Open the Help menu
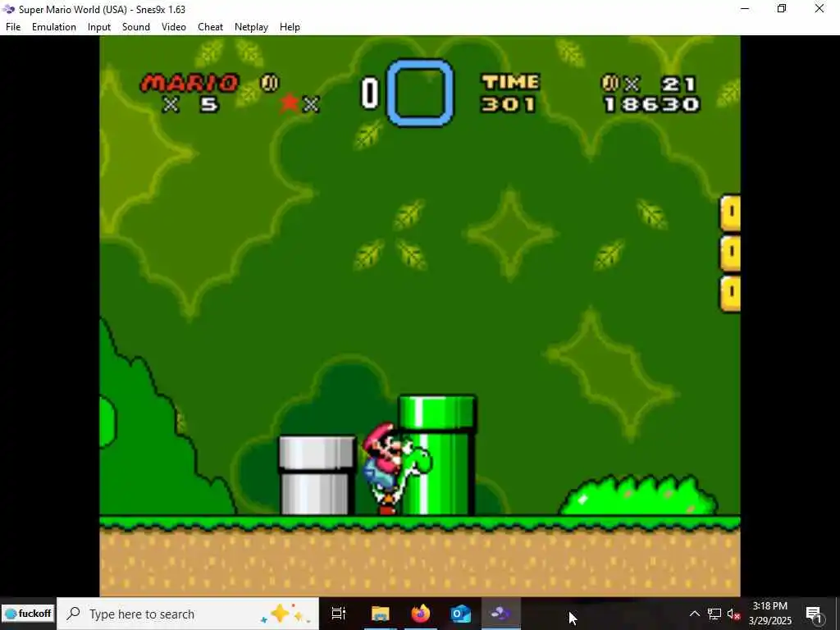Image resolution: width=840 pixels, height=630 pixels. [x=290, y=27]
